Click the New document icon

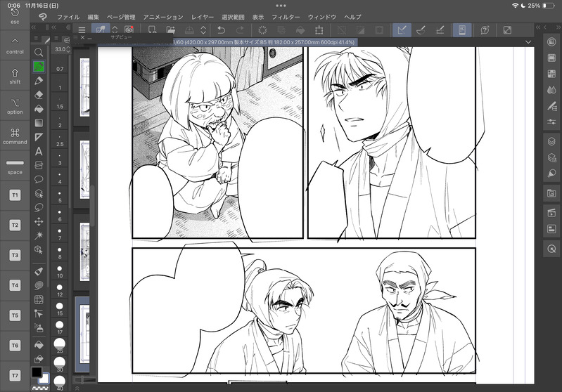tap(152, 30)
